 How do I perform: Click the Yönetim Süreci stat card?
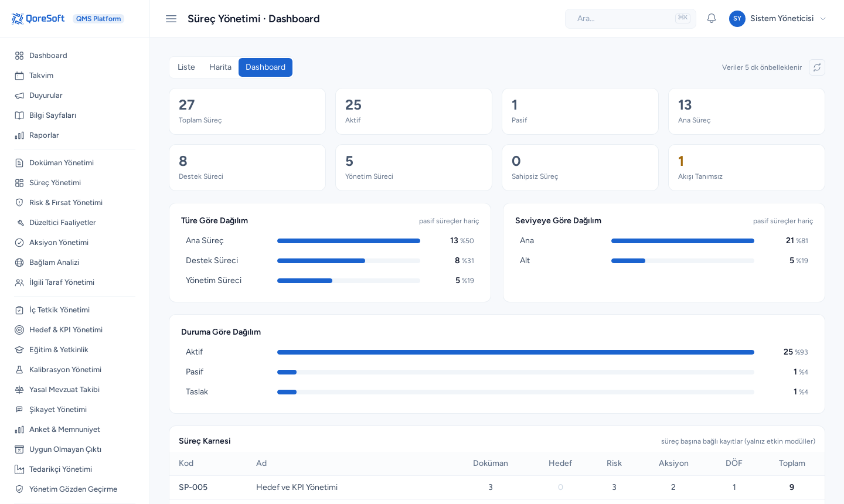click(414, 168)
